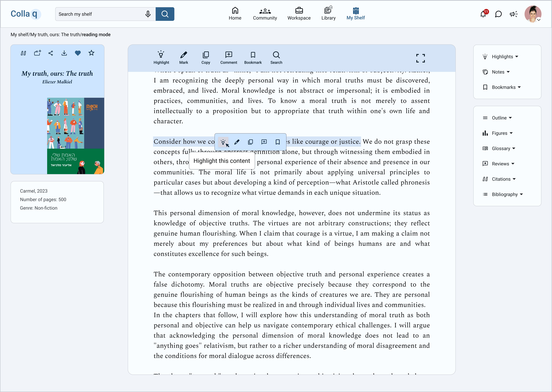552x392 pixels.
Task: Click the cite quote icon in book card
Action: [23, 53]
